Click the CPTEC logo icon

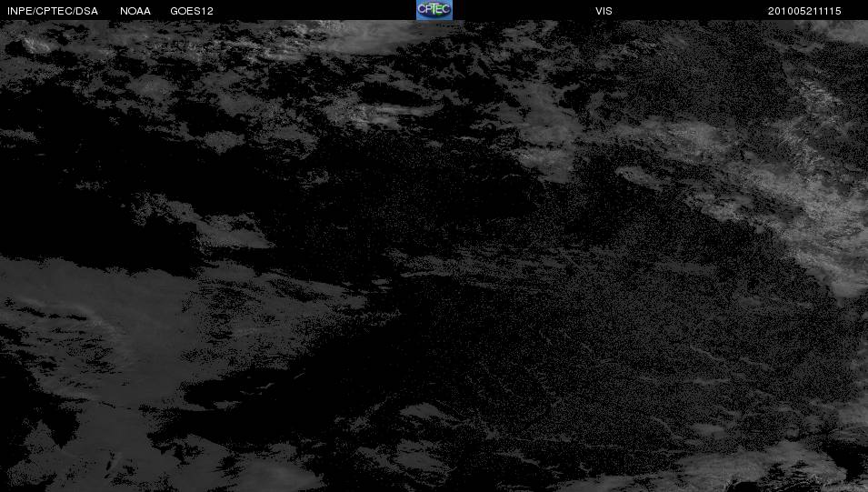click(x=434, y=10)
